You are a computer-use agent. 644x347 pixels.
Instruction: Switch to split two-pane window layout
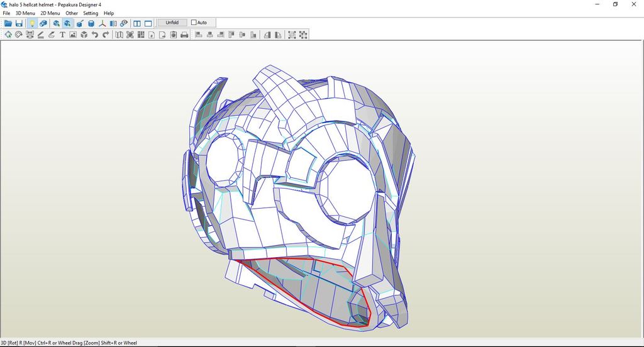(137, 23)
